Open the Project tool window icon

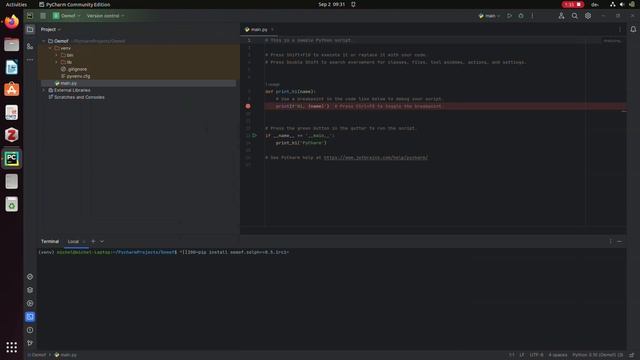[x=30, y=29]
